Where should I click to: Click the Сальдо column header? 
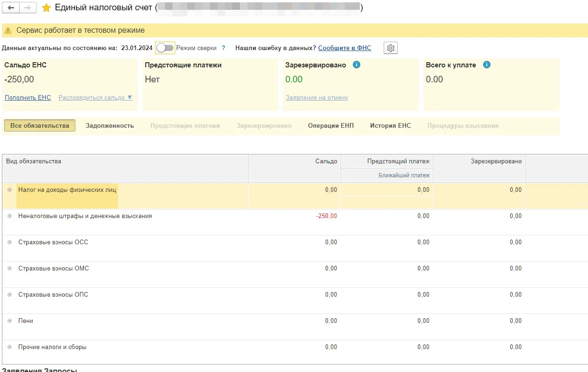326,161
